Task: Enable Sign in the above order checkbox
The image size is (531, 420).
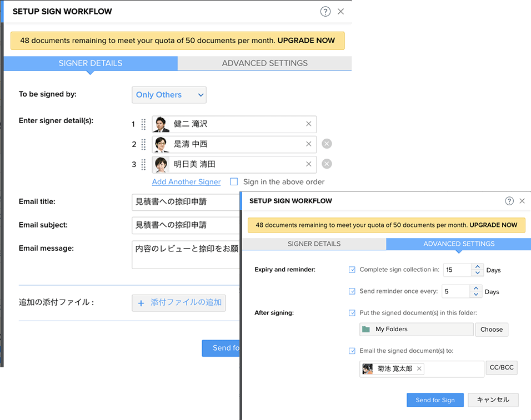Action: click(x=234, y=181)
